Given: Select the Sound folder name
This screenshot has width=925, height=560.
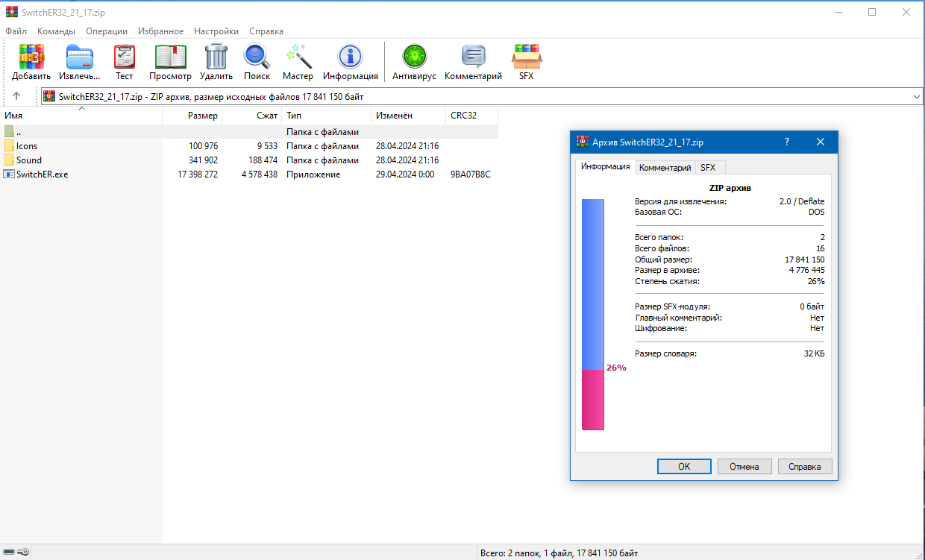Looking at the screenshot, I should click(x=29, y=160).
